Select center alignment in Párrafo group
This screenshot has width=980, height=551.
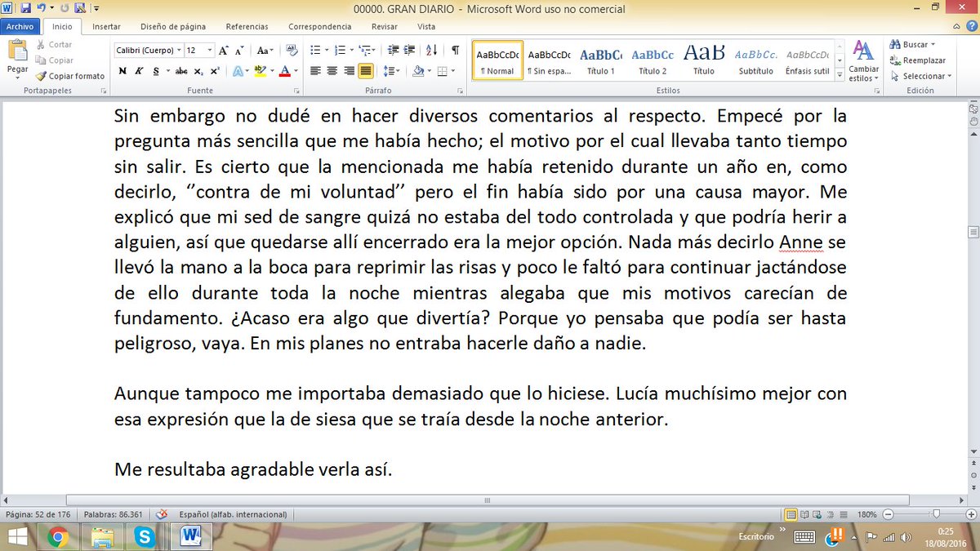(x=332, y=71)
